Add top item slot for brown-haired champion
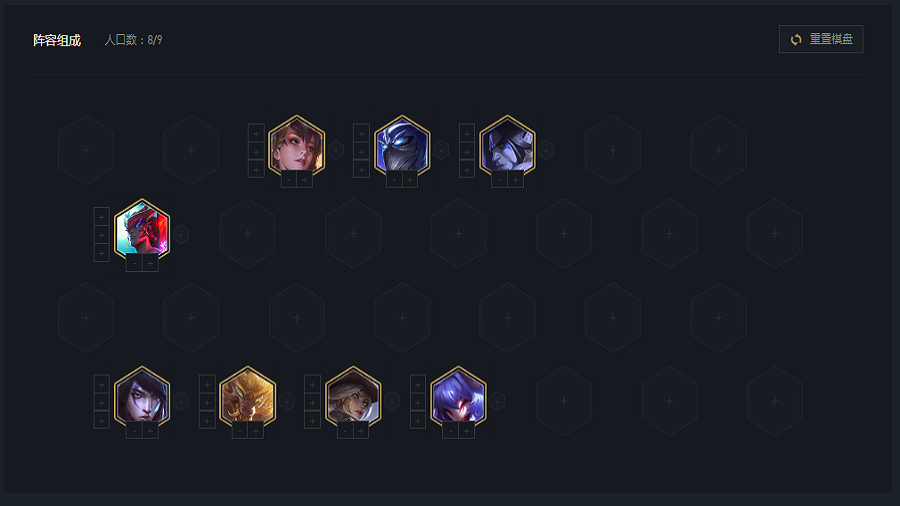Viewport: 900px width, 506px height. (256, 133)
